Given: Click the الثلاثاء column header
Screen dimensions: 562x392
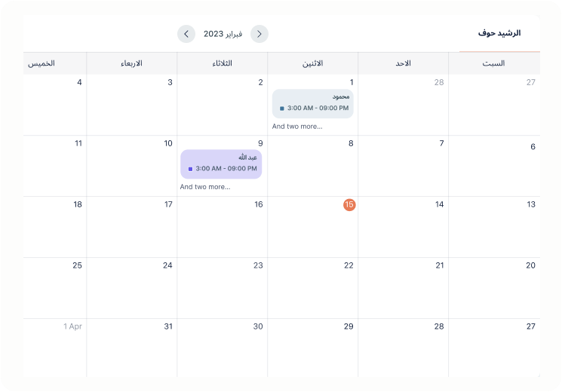Looking at the screenshot, I should [x=223, y=63].
